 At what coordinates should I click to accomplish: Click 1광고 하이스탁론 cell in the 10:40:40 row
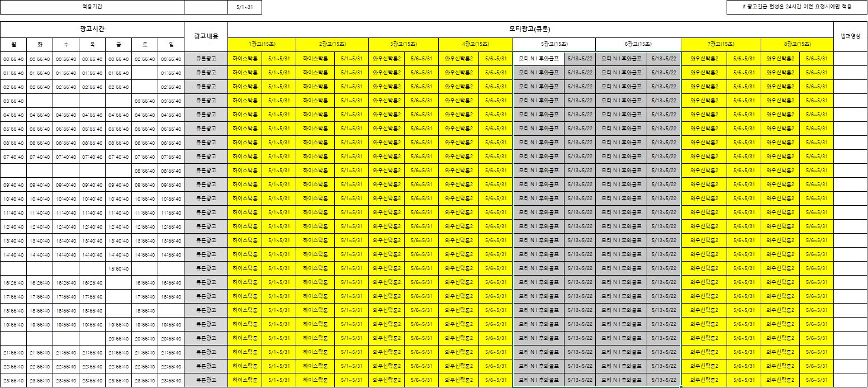pyautogui.click(x=245, y=198)
